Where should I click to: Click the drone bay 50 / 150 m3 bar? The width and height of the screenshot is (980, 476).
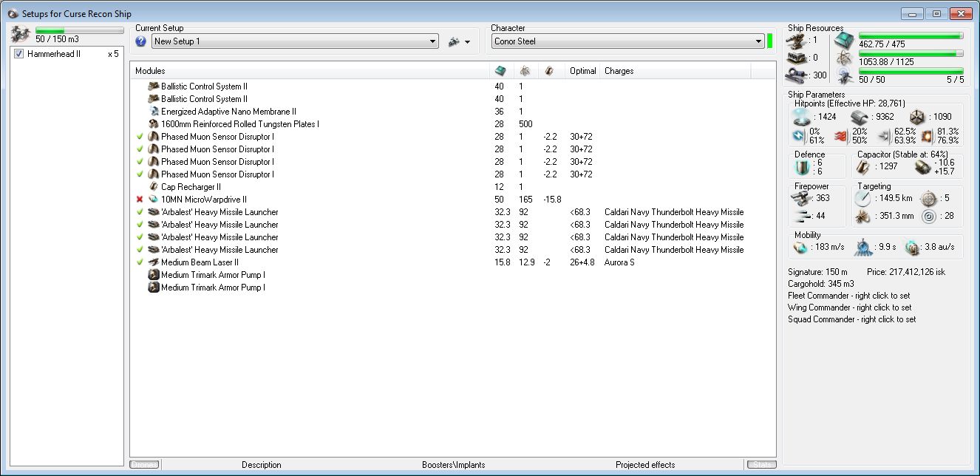(80, 30)
